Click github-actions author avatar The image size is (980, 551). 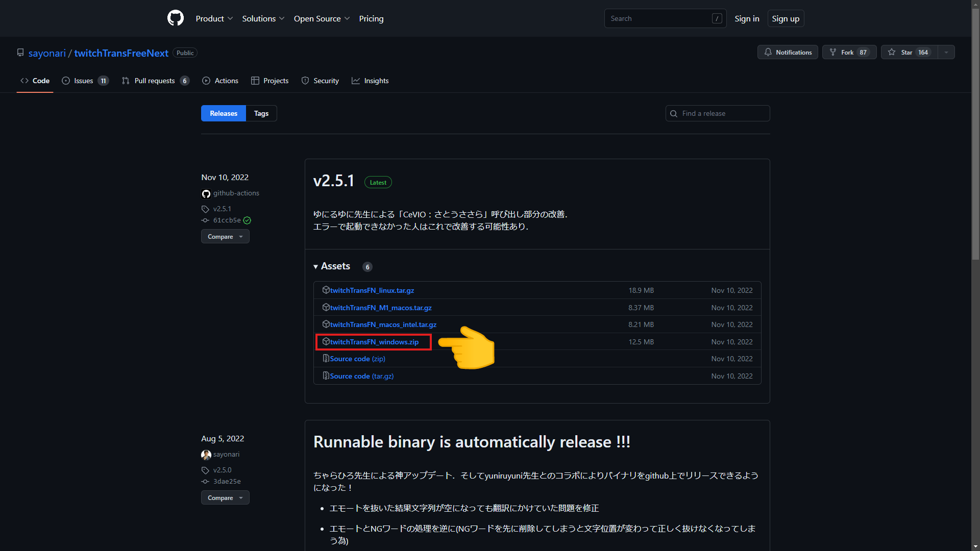pos(206,193)
